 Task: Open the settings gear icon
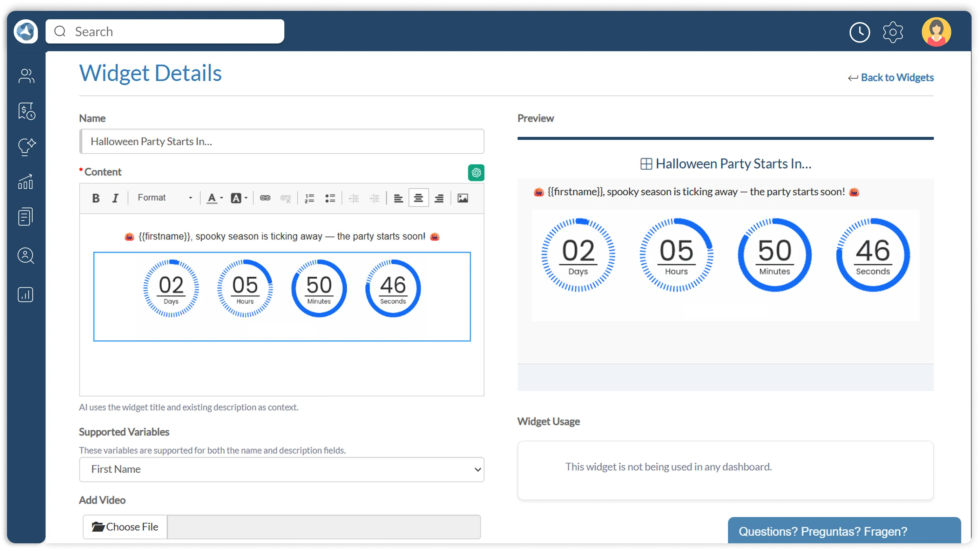(892, 32)
